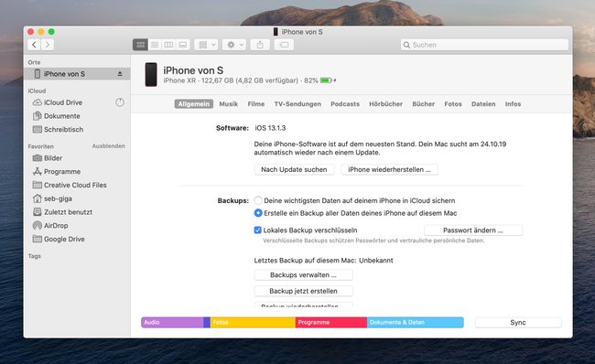Screen dimensions: 595x364
Task: Open the gear action dropdown menu
Action: 234,45
